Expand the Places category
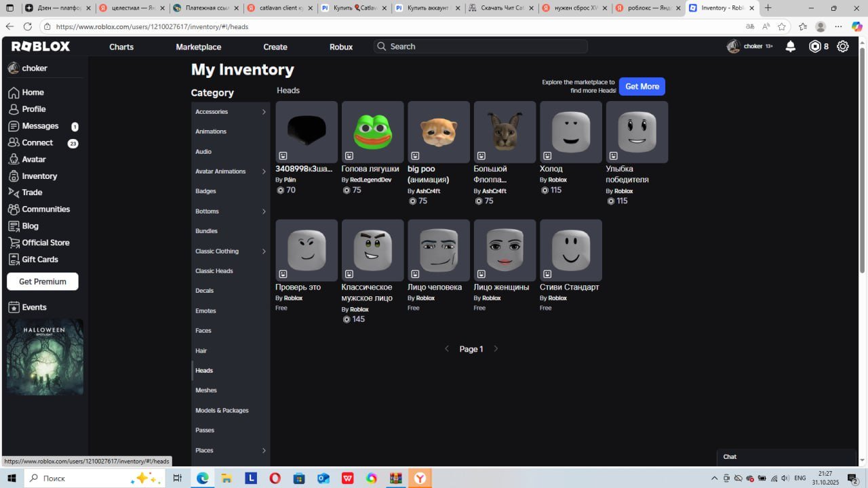This screenshot has height=488, width=868. [x=231, y=451]
